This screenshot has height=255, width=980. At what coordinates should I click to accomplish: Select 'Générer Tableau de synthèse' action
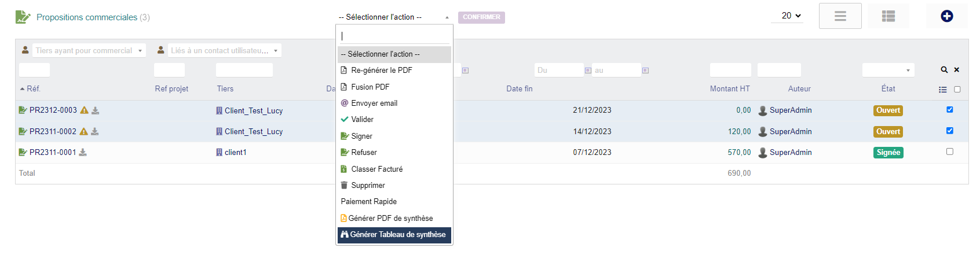pos(394,235)
